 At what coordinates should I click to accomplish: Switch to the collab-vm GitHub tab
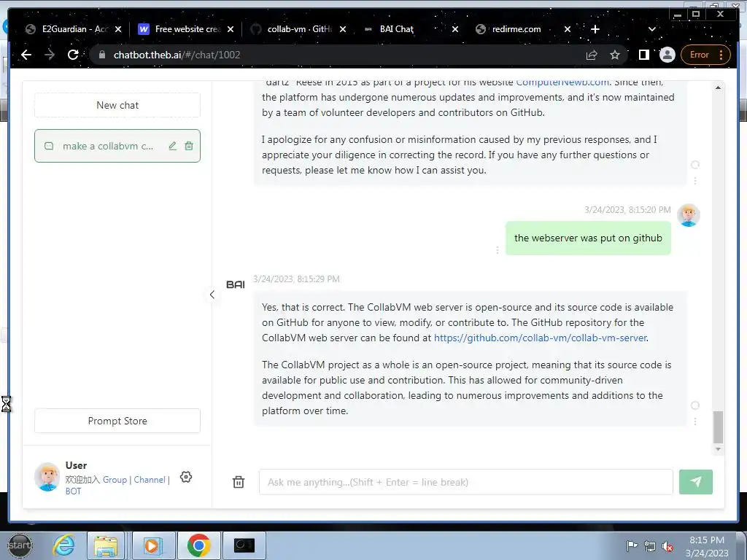point(298,29)
